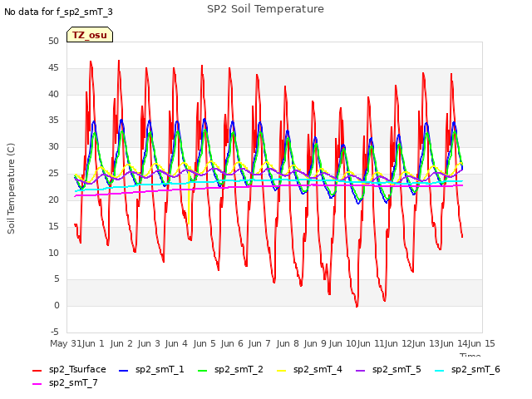Screen dimensions: 532x399
Task: Click the 20 y-axis tick label
Action: (x=53, y=199)
